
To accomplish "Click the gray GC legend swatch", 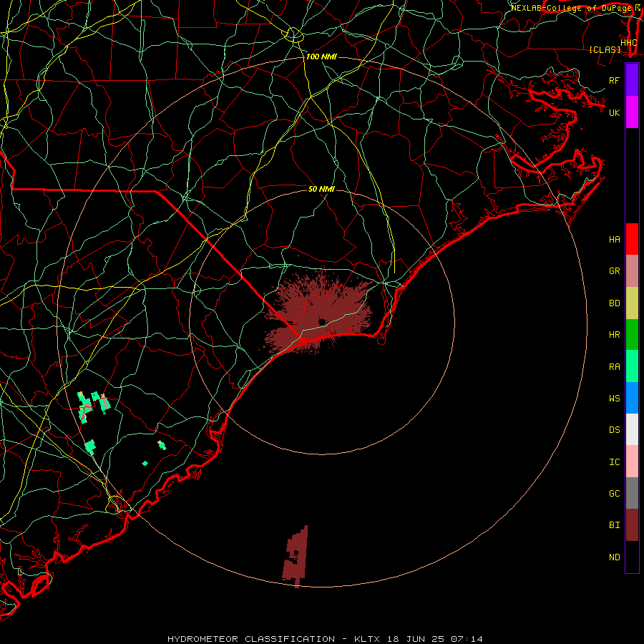I will 632,493.
